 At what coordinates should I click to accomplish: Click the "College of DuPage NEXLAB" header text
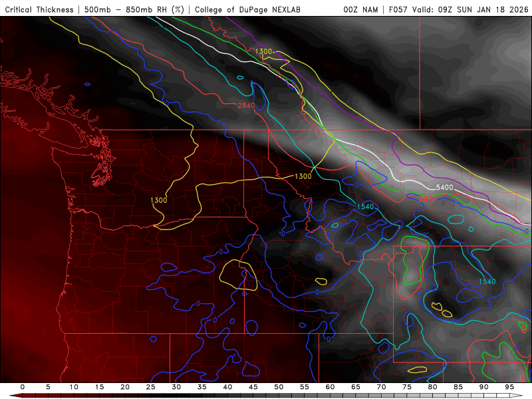point(247,9)
